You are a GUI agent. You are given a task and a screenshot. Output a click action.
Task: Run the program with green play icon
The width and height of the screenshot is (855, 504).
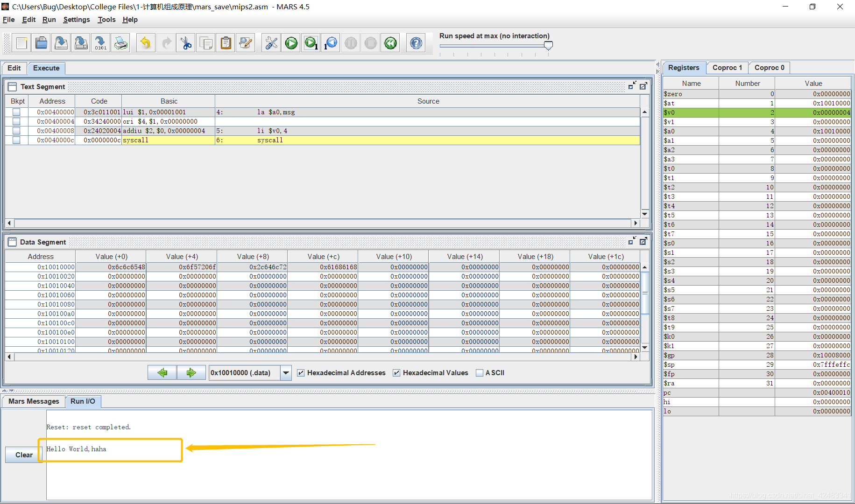[x=291, y=43]
